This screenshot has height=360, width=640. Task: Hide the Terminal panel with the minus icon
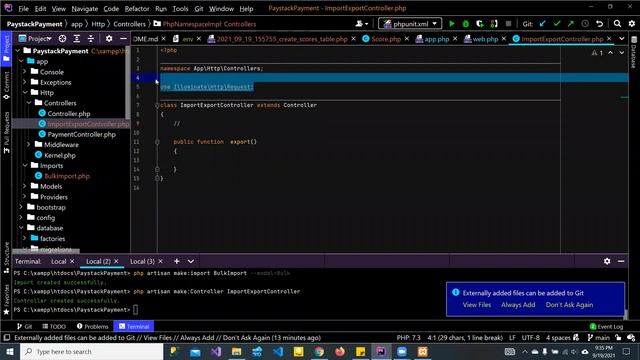[x=621, y=261]
